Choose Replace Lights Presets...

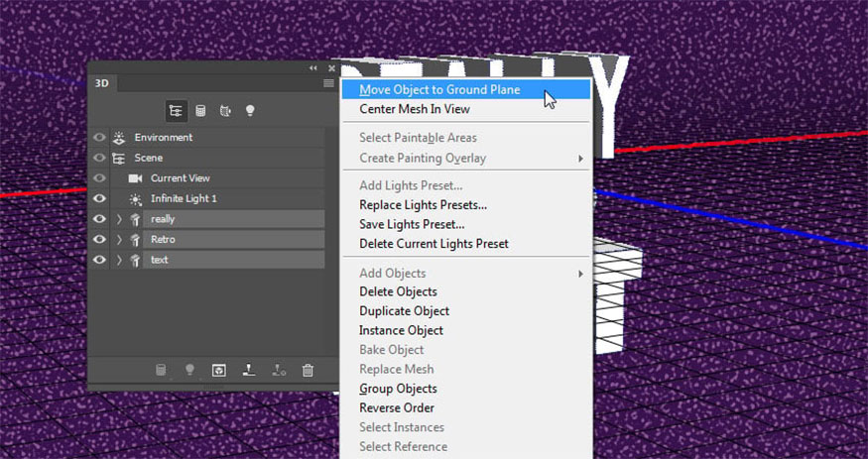(466, 204)
